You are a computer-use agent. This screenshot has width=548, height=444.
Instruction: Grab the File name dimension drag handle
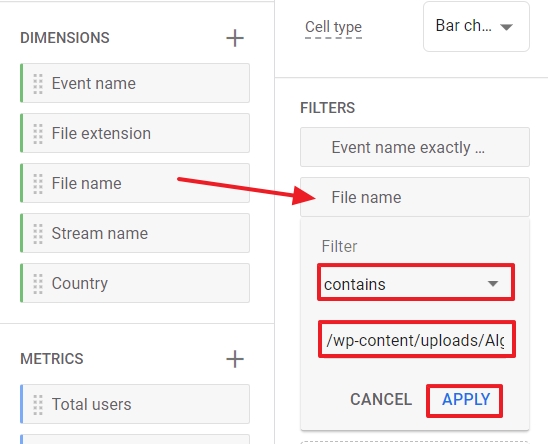[38, 184]
